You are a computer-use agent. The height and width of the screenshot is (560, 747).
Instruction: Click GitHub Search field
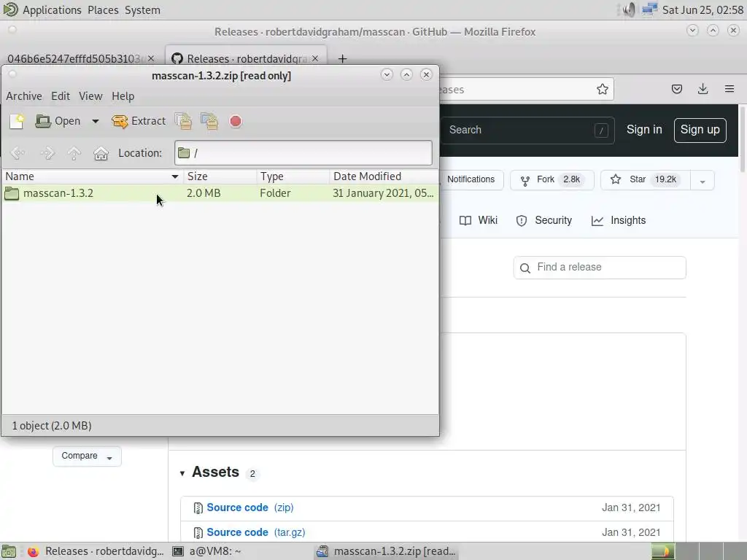(x=527, y=130)
